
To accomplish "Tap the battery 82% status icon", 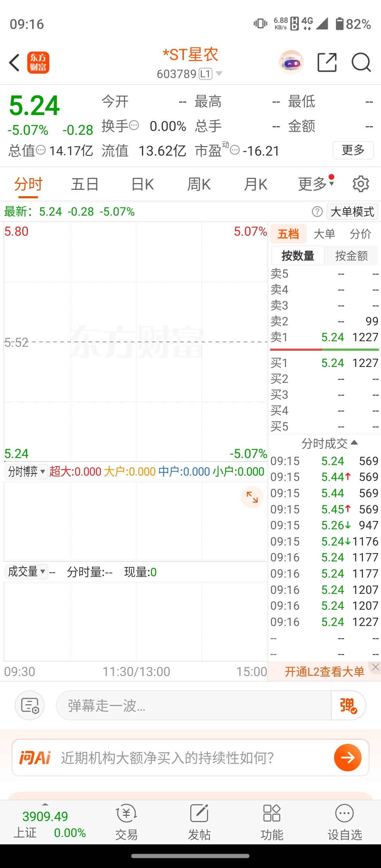I will click(x=353, y=24).
